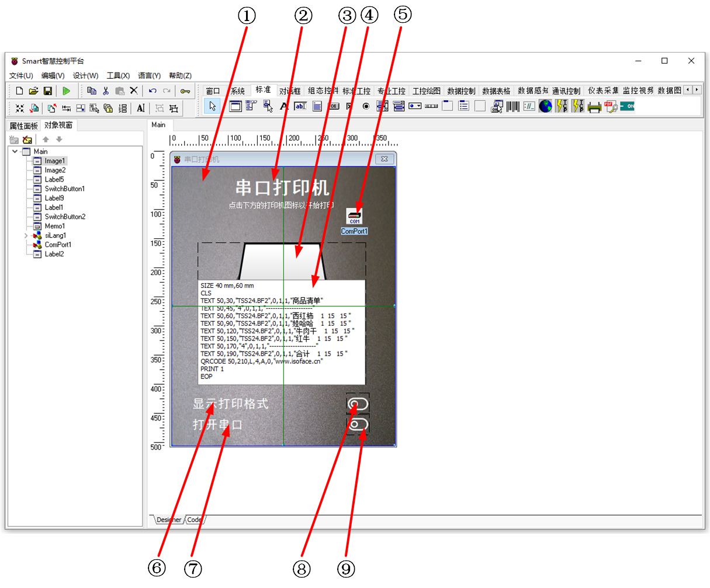This screenshot has width=710, height=588.
Task: Pick the memo text component icon
Action: 317,106
